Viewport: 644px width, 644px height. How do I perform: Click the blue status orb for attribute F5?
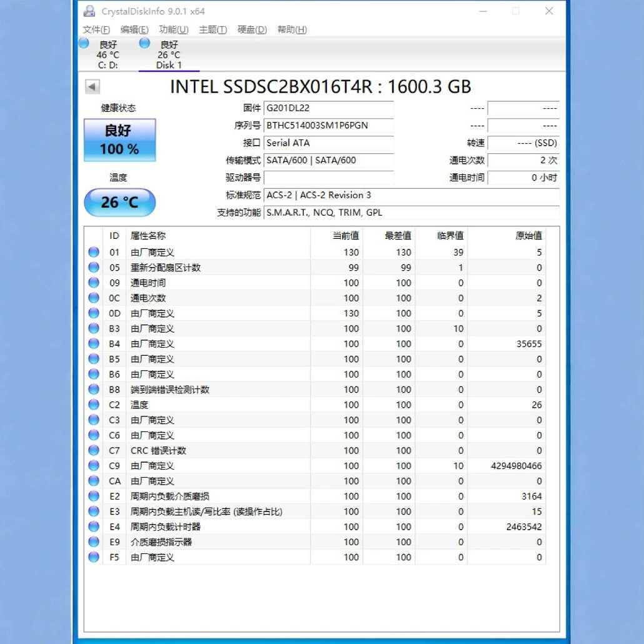[x=94, y=557]
